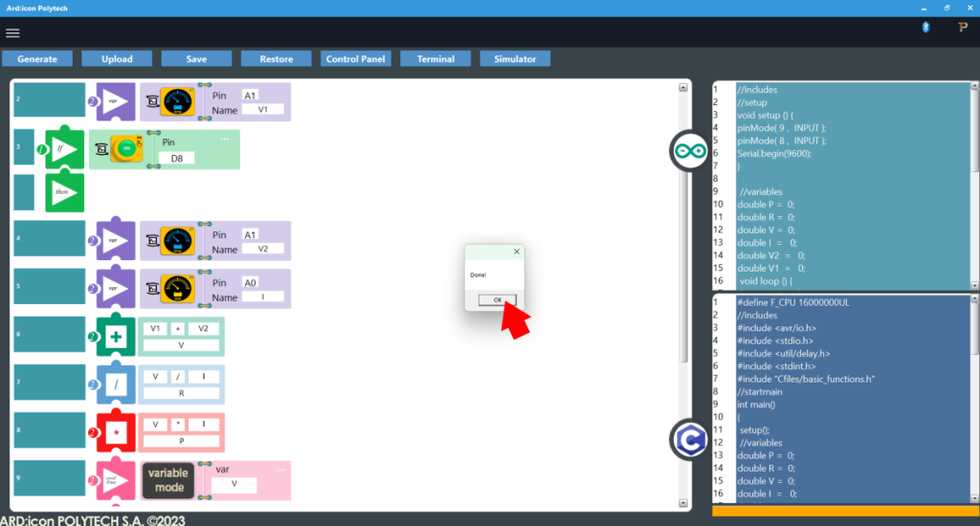Click the blue division block icon
This screenshot has height=526, width=980.
tap(116, 384)
